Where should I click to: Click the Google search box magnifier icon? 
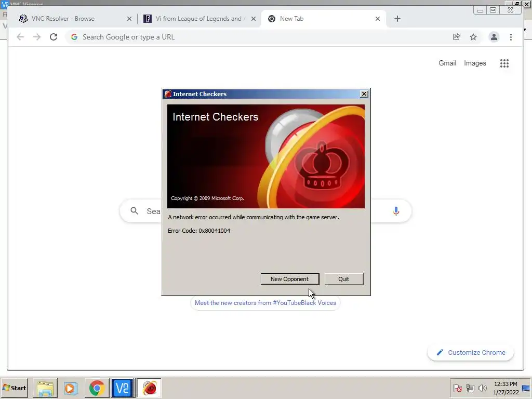(135, 211)
